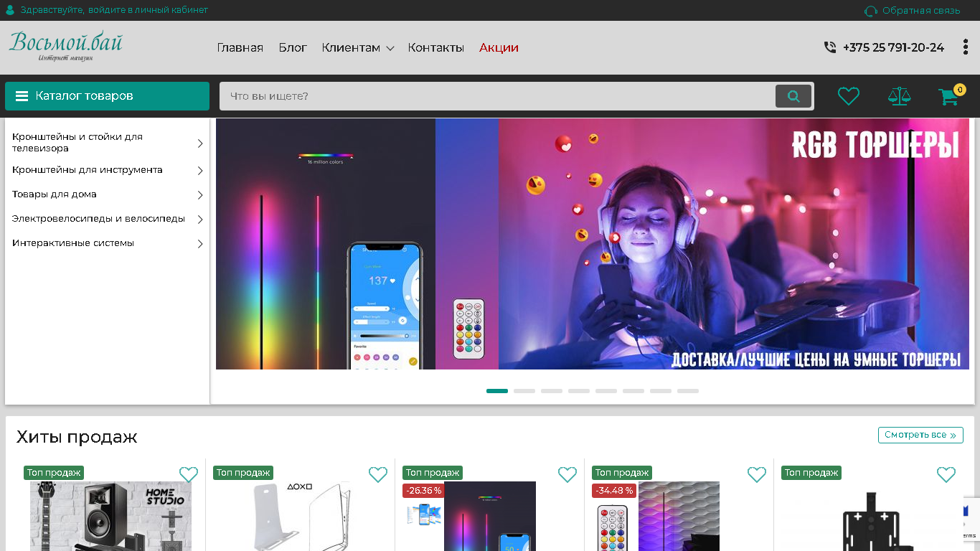980x551 pixels.
Task: Open the Контакты menu item
Action: tap(436, 47)
